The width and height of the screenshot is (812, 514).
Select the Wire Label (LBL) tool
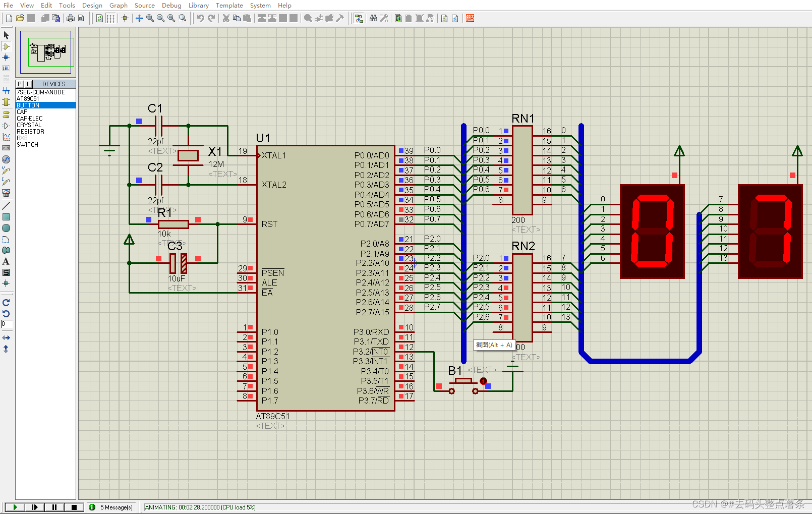point(6,68)
